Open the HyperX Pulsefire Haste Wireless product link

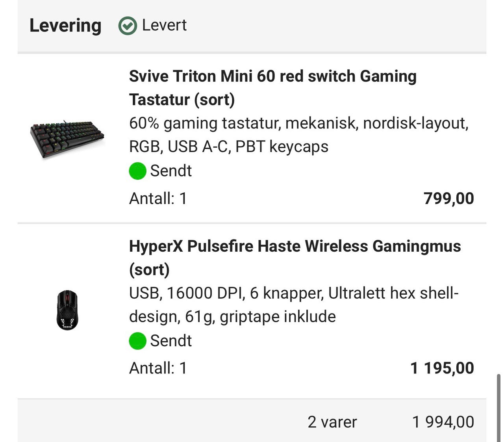295,258
